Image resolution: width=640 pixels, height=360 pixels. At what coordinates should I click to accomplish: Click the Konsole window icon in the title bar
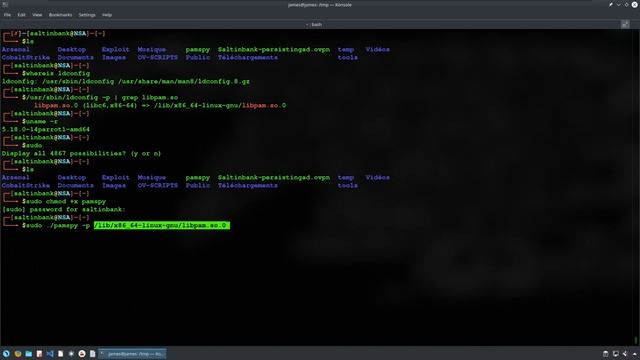(x=5, y=4)
